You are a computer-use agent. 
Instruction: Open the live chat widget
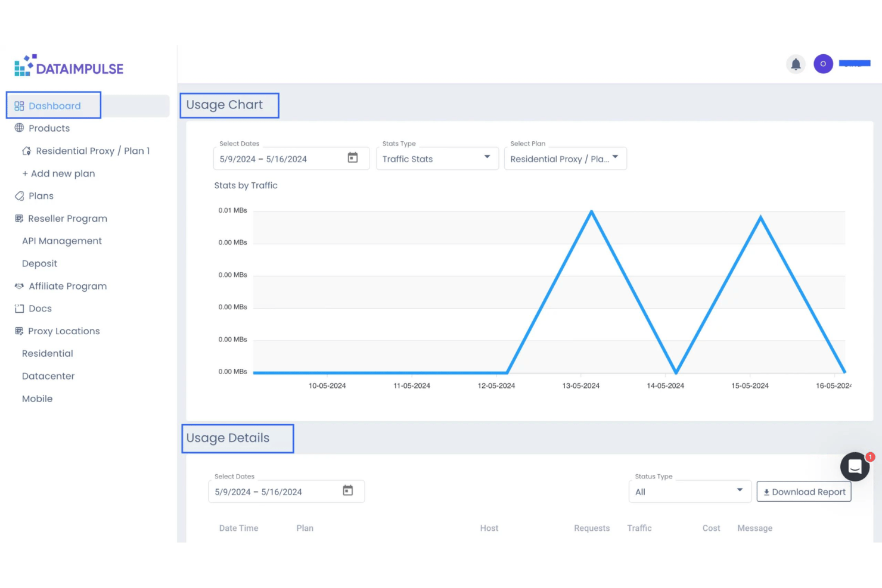[x=855, y=466]
